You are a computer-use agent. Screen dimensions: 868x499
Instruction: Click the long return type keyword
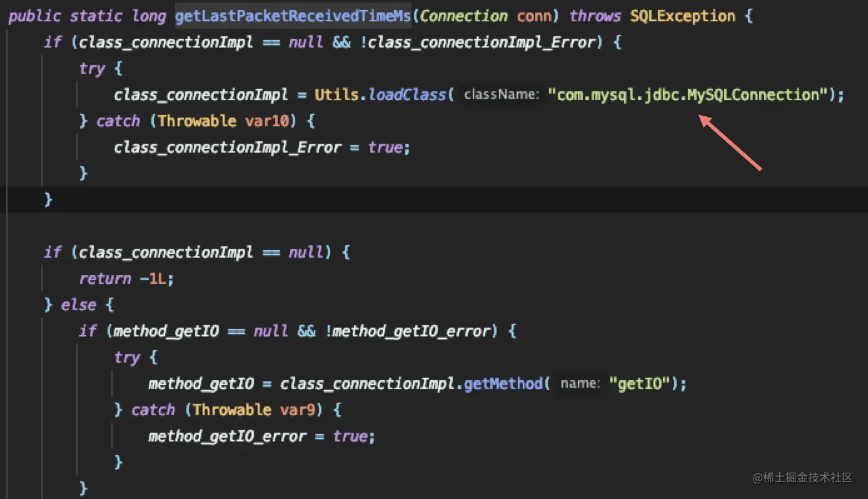click(149, 16)
